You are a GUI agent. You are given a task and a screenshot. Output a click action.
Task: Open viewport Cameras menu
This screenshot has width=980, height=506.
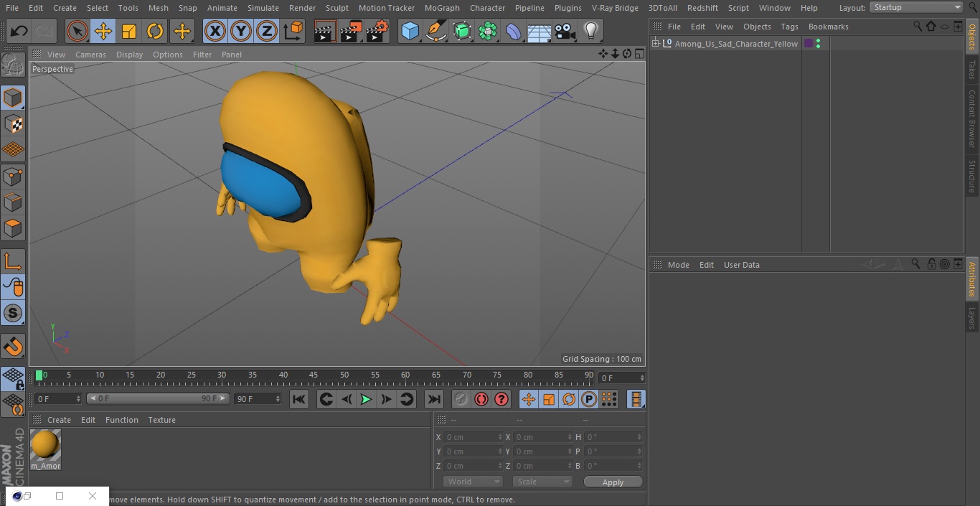[x=90, y=55]
